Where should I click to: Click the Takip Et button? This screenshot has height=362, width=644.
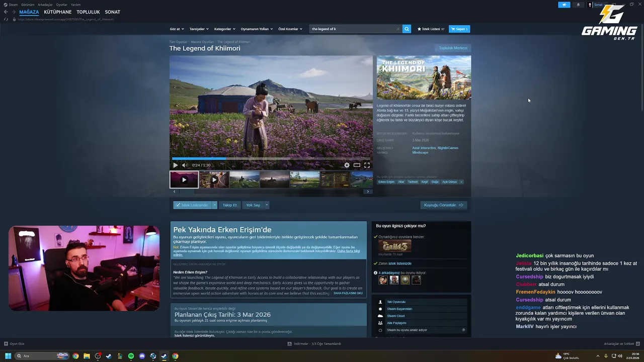pos(229,205)
